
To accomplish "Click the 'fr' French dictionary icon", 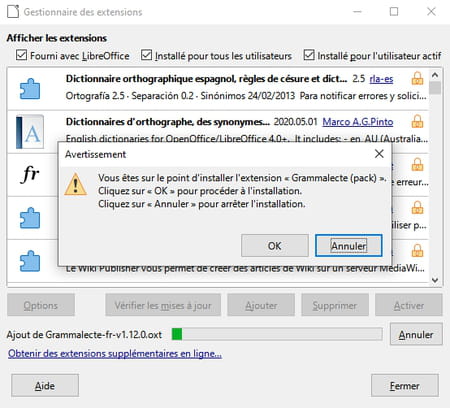I will click(x=30, y=174).
